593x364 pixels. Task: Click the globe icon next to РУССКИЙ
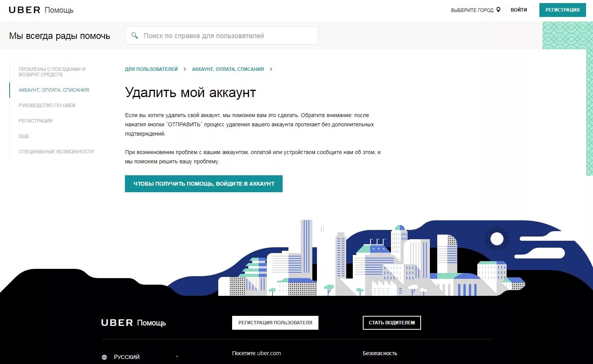pos(104,357)
